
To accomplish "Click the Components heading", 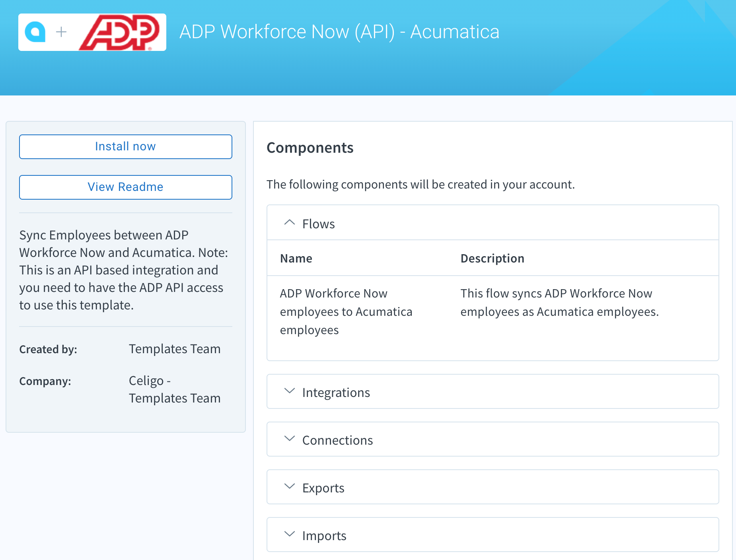I will point(310,148).
